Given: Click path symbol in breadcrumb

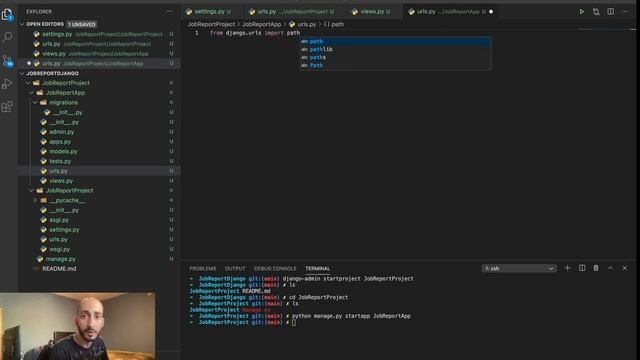Looking at the screenshot, I should 334,24.
